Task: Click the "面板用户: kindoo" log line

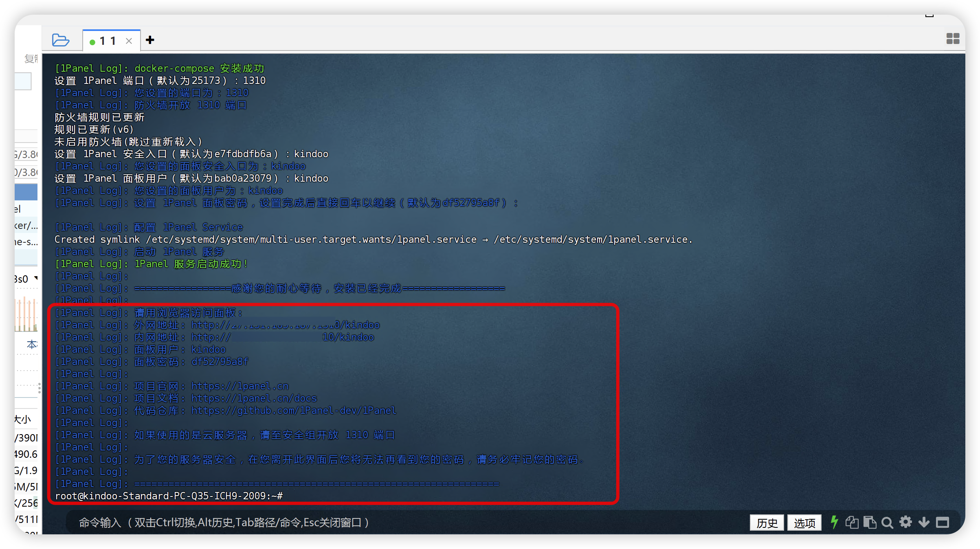Action: pos(140,349)
